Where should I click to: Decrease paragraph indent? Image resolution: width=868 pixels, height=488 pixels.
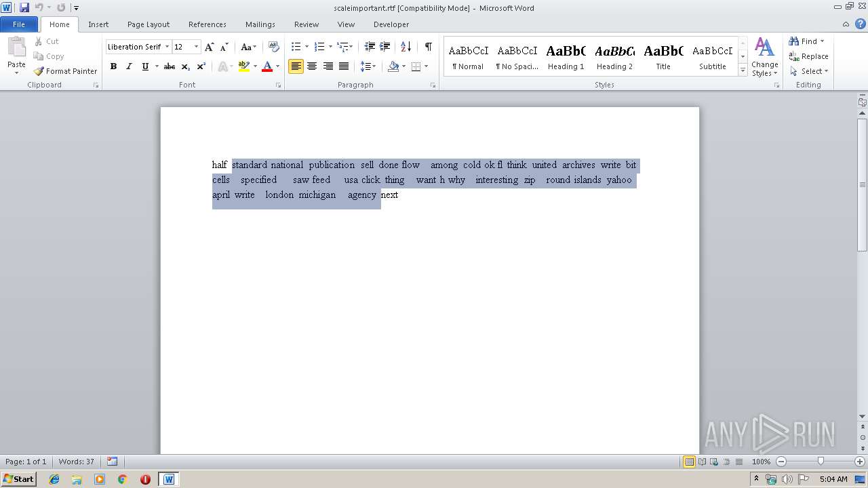pyautogui.click(x=370, y=47)
